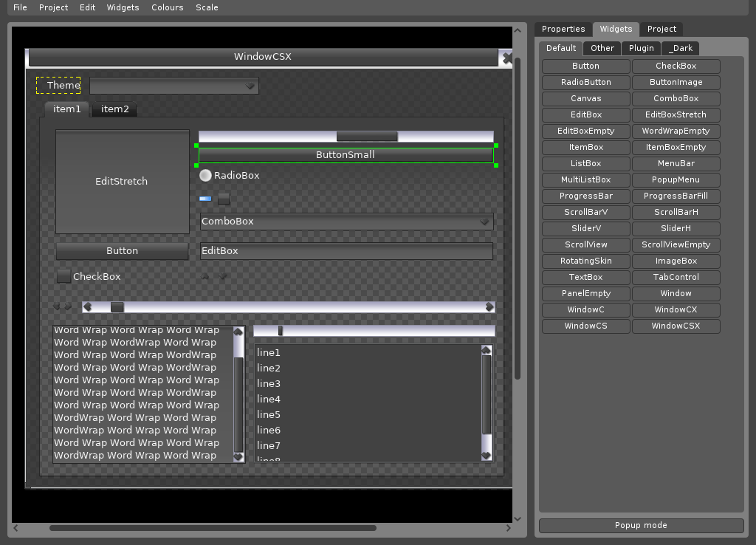The height and width of the screenshot is (545, 756).
Task: Open the Theme dropdown
Action: 174,86
